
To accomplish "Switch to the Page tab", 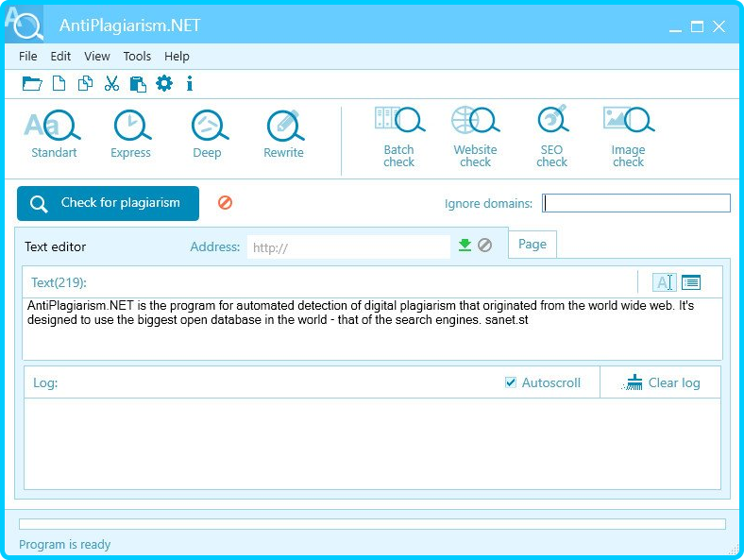I will (x=533, y=244).
